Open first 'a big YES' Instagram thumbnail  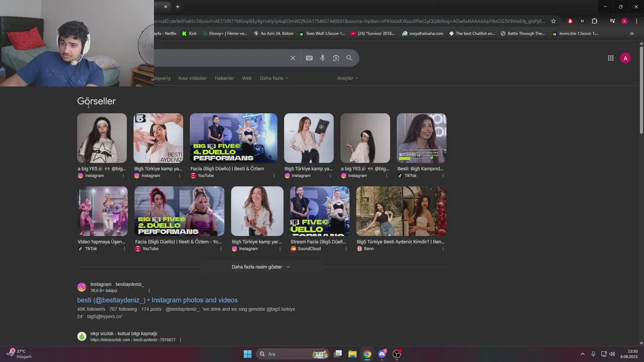click(102, 138)
